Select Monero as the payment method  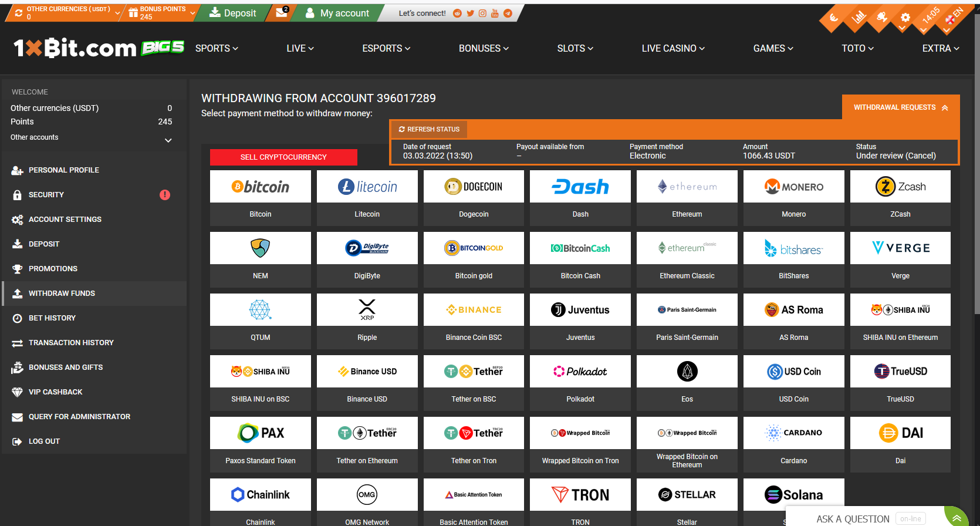click(794, 198)
